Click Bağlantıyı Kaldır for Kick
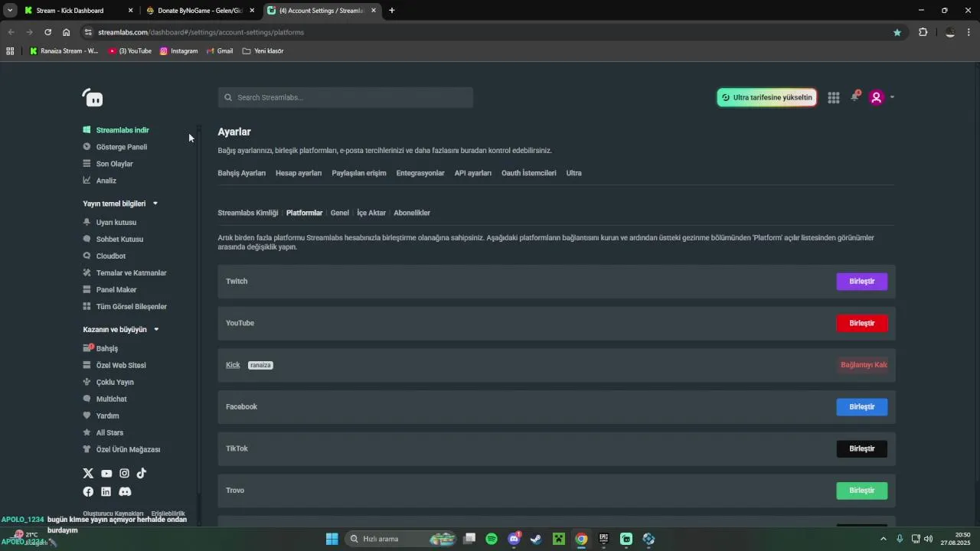Screen dimensions: 980x551 tap(863, 365)
